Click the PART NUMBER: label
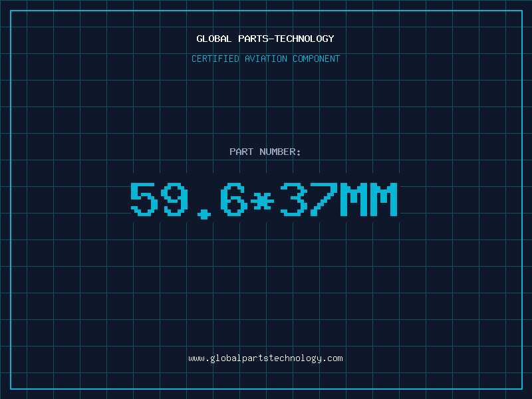The image size is (532, 399). [265, 152]
